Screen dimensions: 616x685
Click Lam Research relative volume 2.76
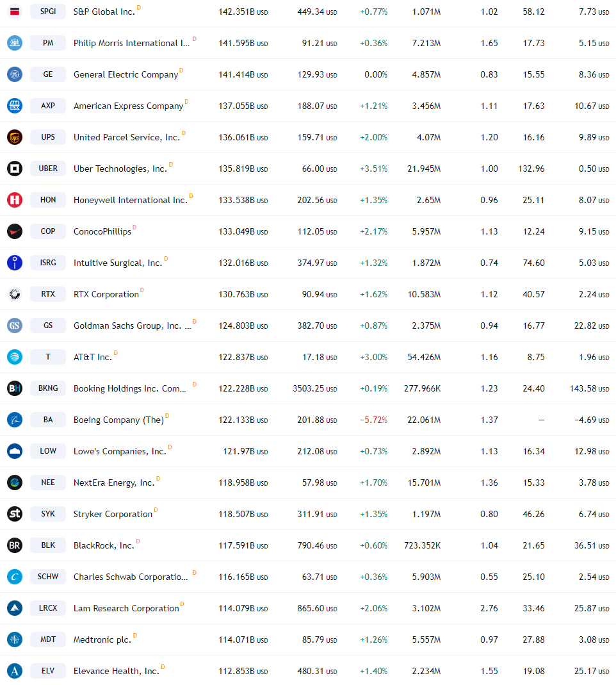click(489, 608)
